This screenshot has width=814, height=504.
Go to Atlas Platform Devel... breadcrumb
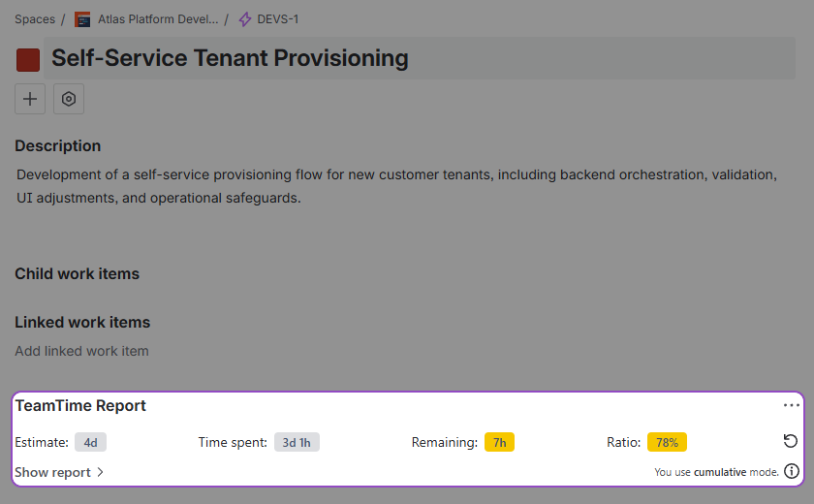(x=158, y=19)
